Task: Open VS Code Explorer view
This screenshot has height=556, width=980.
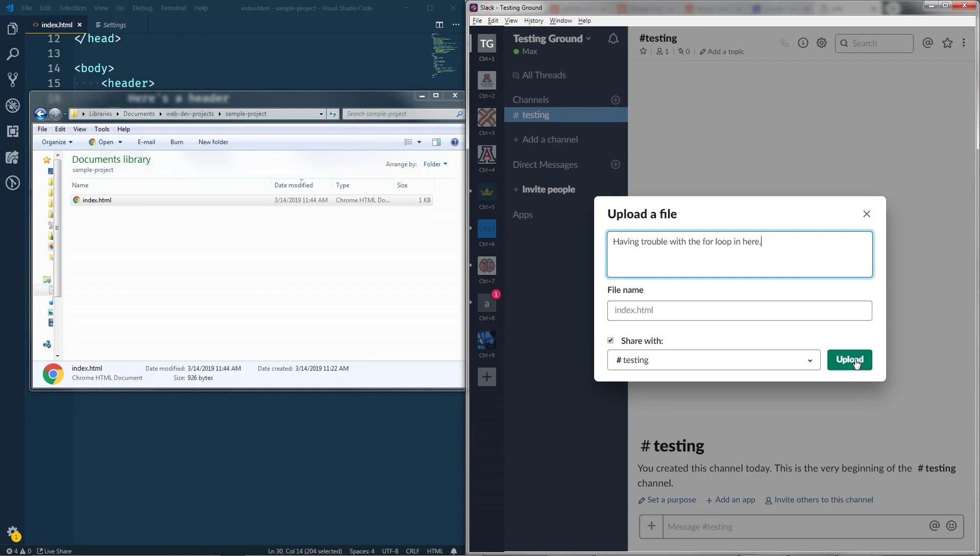Action: click(x=12, y=29)
